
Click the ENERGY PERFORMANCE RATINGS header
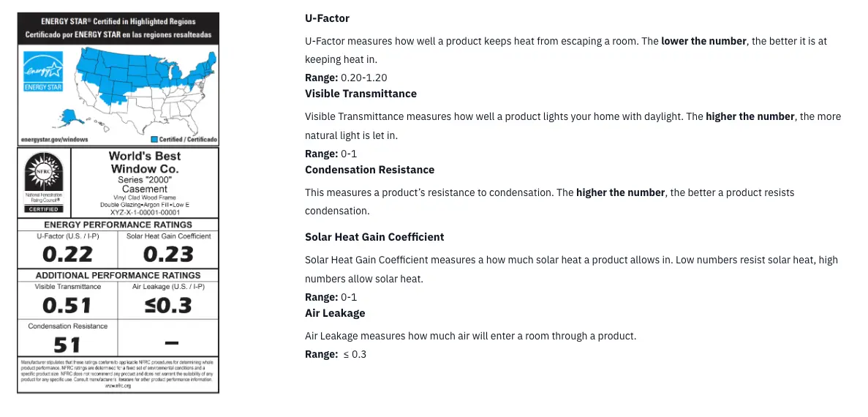point(118,225)
